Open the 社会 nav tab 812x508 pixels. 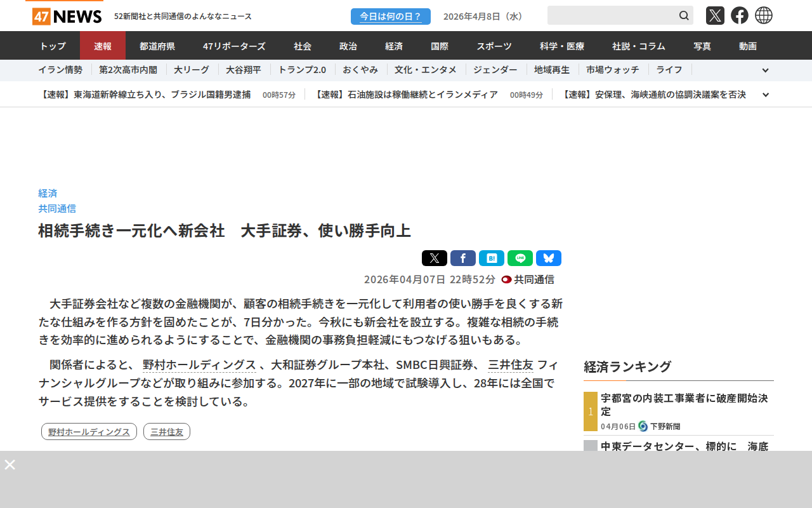tap(303, 46)
